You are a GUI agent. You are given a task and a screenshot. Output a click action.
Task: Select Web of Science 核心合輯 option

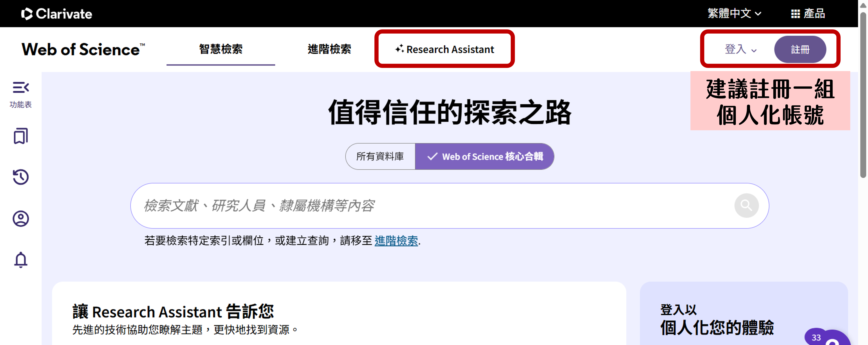click(x=485, y=157)
